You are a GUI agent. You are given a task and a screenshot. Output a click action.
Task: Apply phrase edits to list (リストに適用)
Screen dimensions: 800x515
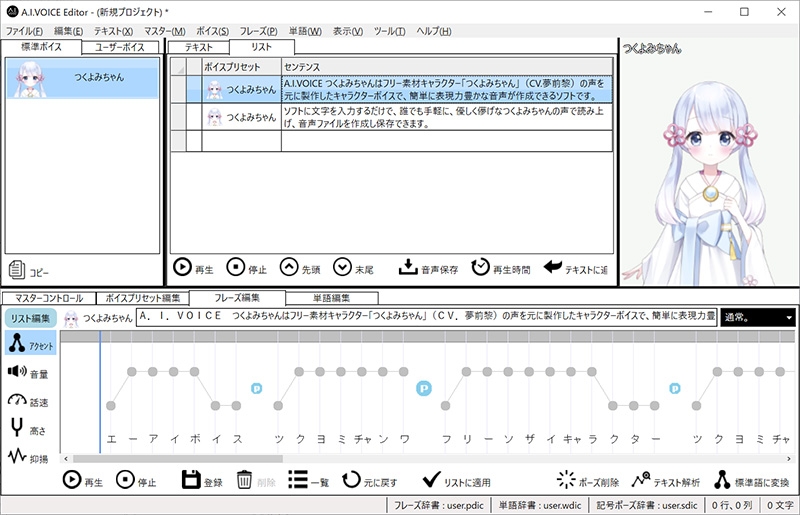pos(457,481)
